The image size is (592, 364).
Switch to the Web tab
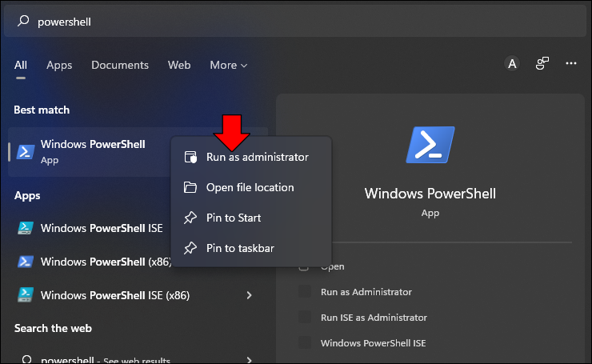(x=179, y=65)
